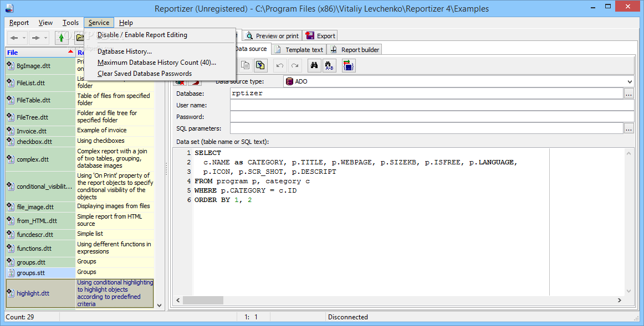Open the Help menu

coord(126,23)
